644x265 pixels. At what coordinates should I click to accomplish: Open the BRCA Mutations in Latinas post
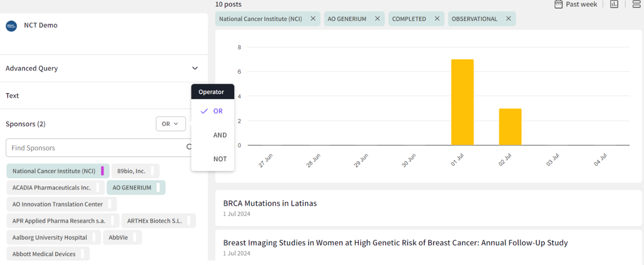point(270,203)
